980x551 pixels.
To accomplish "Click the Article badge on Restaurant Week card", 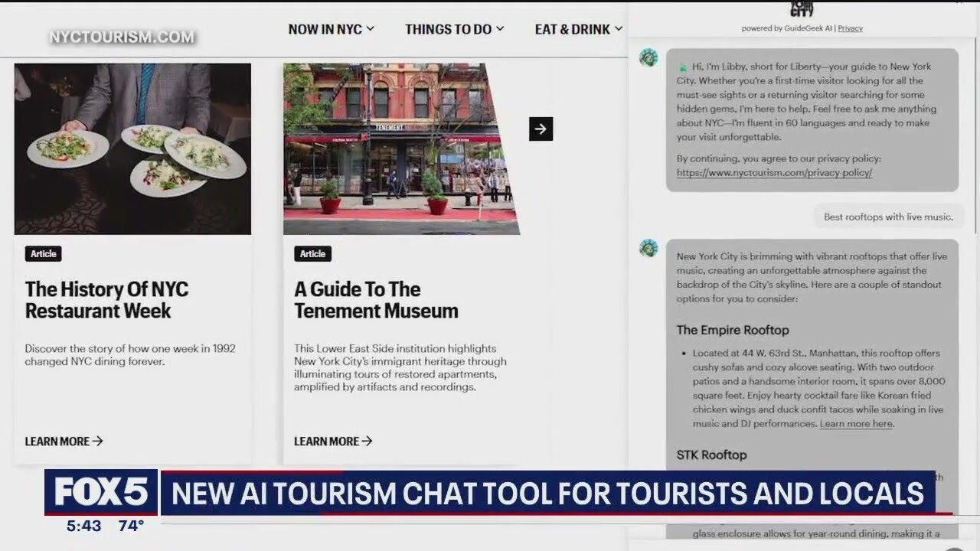I will pyautogui.click(x=43, y=254).
